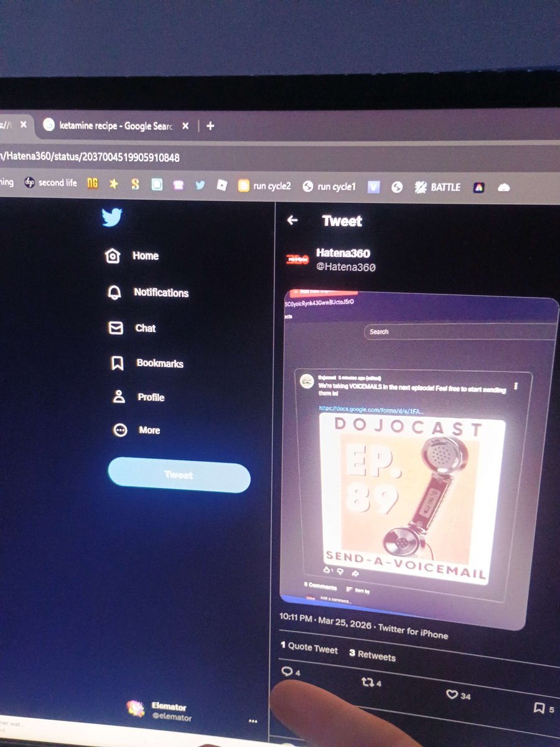560x747 pixels.
Task: Bookmark the tweet with the bookmark icon
Action: [x=540, y=708]
